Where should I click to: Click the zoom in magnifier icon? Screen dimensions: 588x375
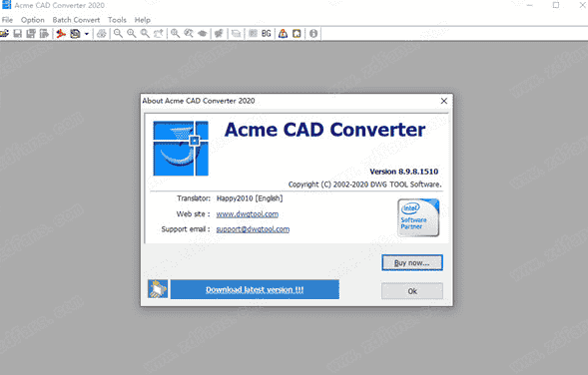click(x=132, y=34)
